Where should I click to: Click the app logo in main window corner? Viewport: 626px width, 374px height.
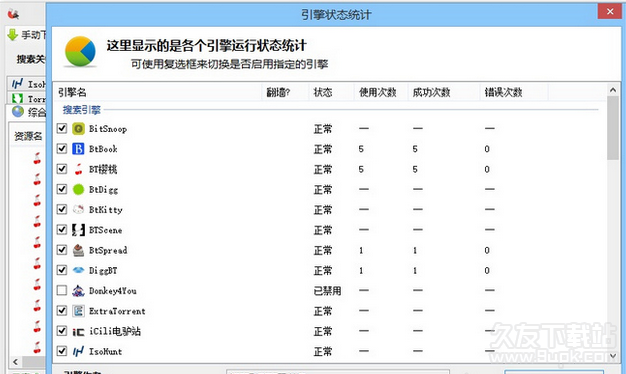[x=13, y=14]
